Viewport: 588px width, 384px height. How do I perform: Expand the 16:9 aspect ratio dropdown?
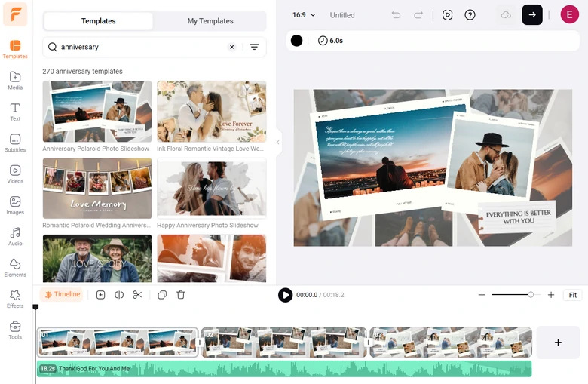(304, 15)
